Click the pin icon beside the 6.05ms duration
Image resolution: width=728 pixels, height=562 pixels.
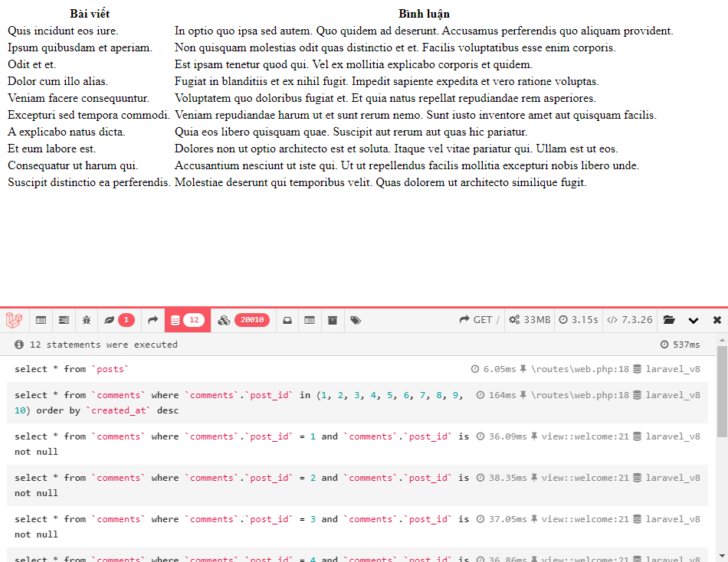click(523, 369)
